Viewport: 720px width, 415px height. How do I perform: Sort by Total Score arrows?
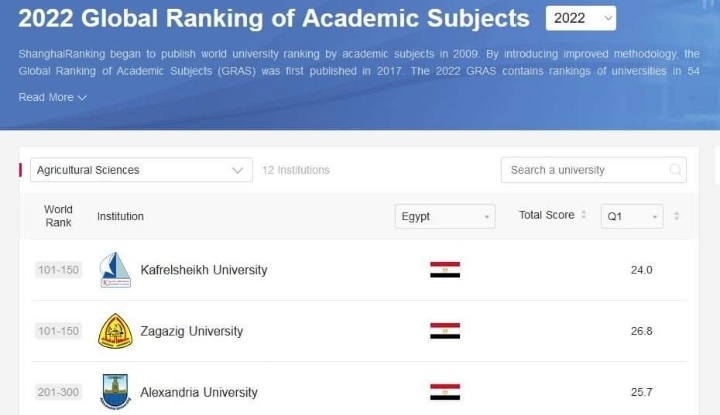[x=584, y=215]
